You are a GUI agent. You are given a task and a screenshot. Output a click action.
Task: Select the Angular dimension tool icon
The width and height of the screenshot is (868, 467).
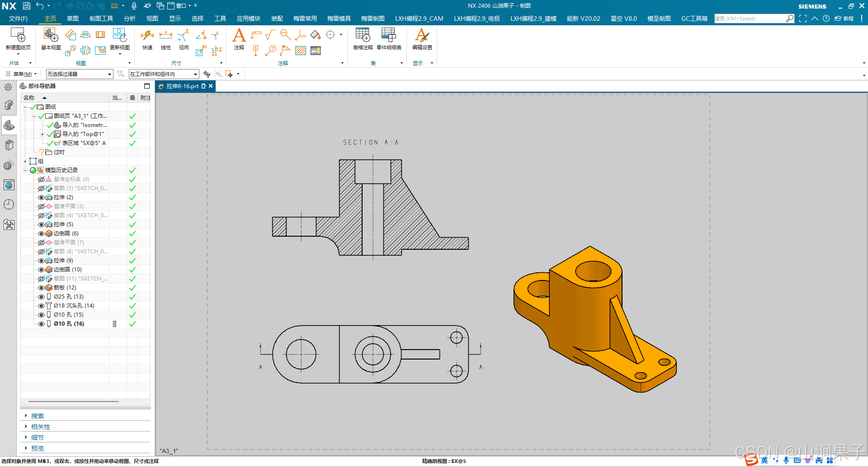click(x=201, y=35)
